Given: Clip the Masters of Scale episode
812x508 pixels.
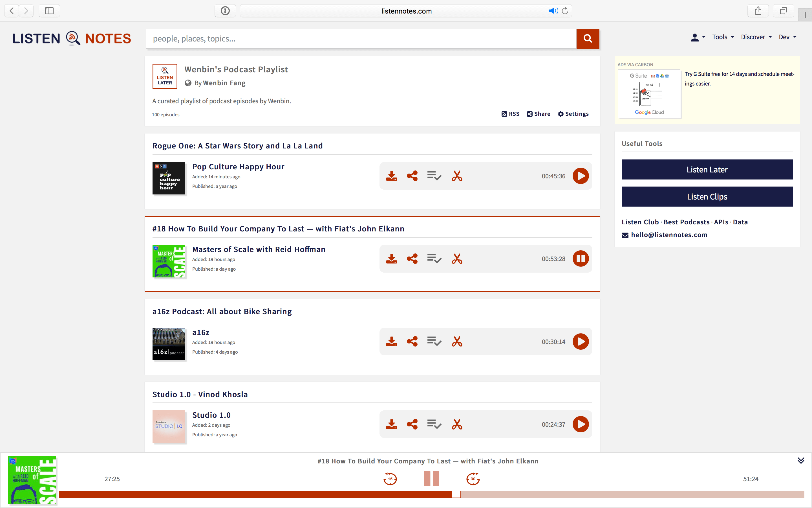Looking at the screenshot, I should [457, 259].
